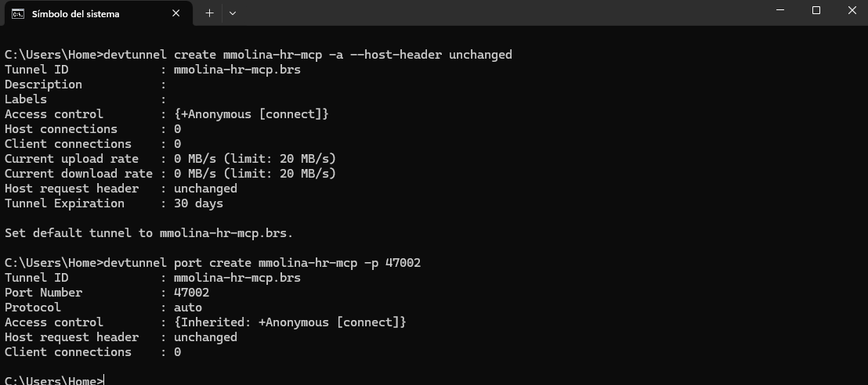Click the devtunnel port create command line
Screen dimensions: 868x385
pos(213,263)
